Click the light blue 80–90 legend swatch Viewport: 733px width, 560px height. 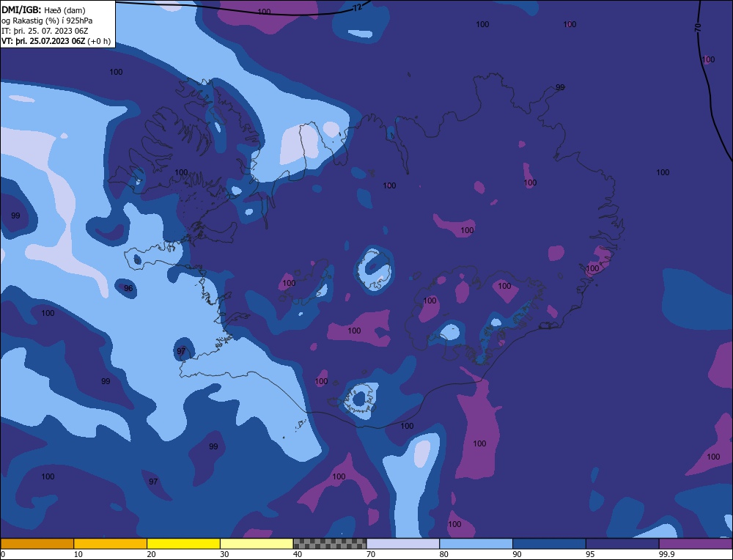[476, 543]
